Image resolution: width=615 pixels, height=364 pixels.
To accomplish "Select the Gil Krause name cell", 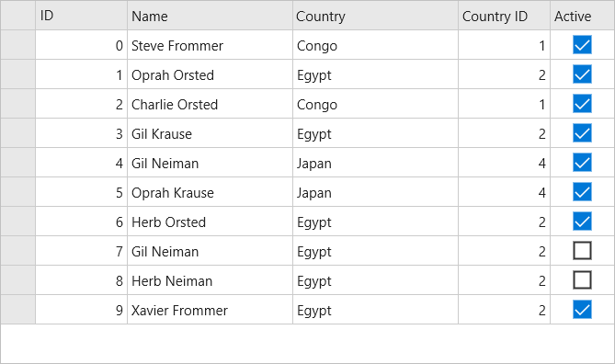I will pos(210,133).
